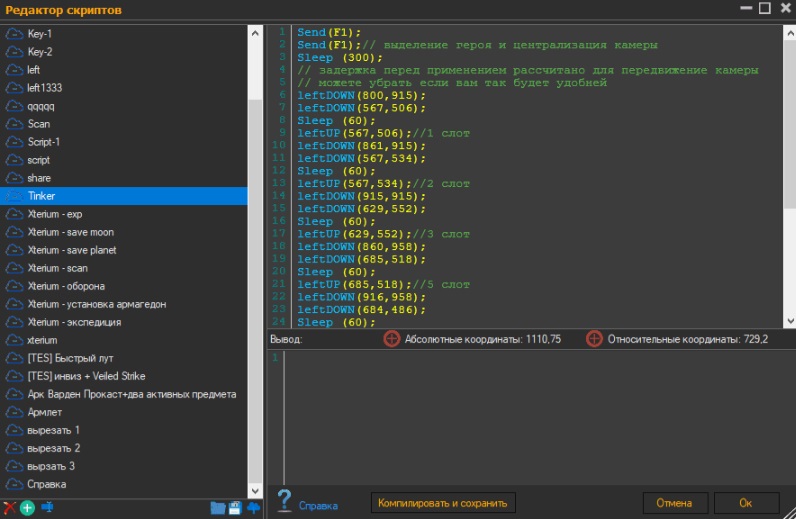The image size is (796, 519).
Task: Confirm with the Ок button
Action: click(x=746, y=502)
